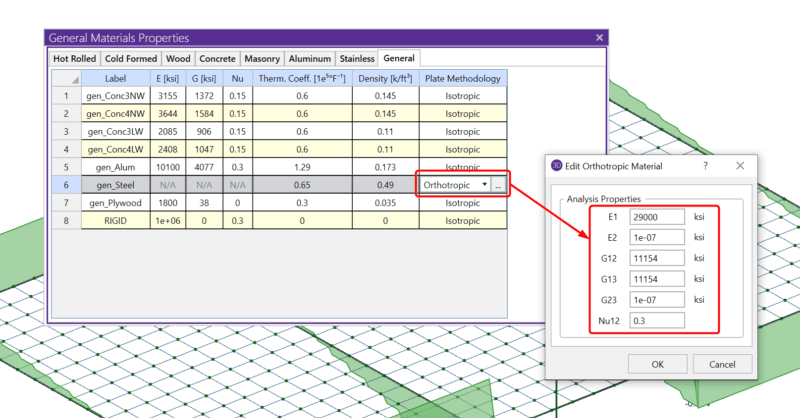800x418 pixels.
Task: Close the General Materials Properties window
Action: point(599,38)
